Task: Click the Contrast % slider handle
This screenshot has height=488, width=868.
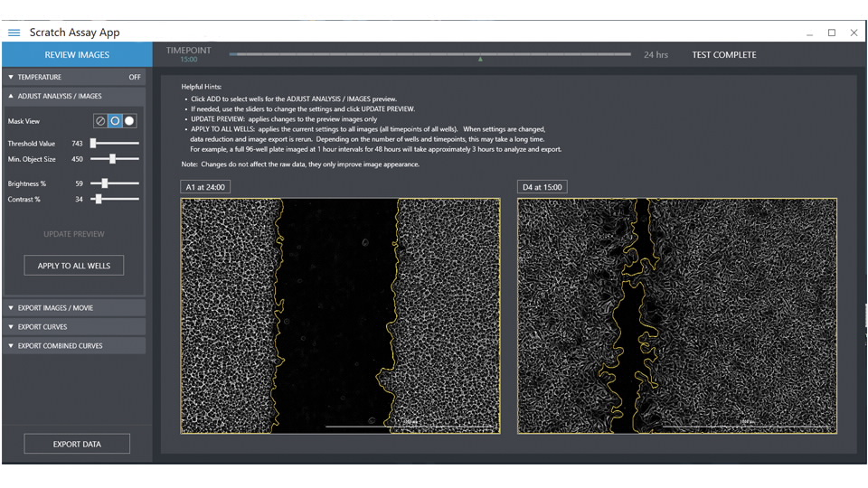Action: click(97, 199)
